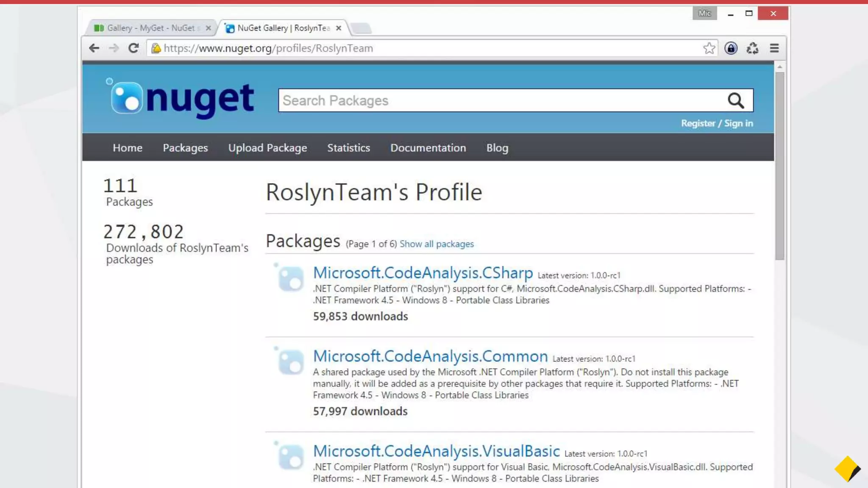Click the Microsoft.CodeAnalysis.CSharp package icon
This screenshot has width=868, height=488.
click(289, 278)
